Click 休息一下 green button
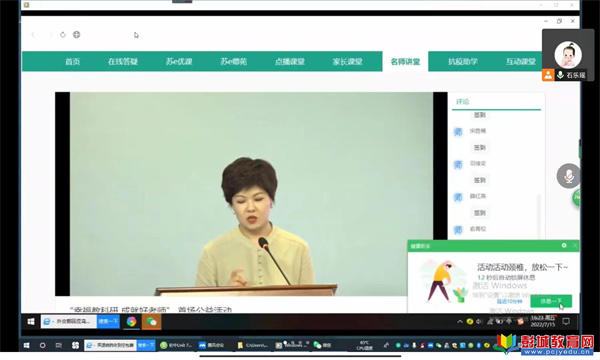Viewport: 600px width, 360px height. tap(551, 301)
